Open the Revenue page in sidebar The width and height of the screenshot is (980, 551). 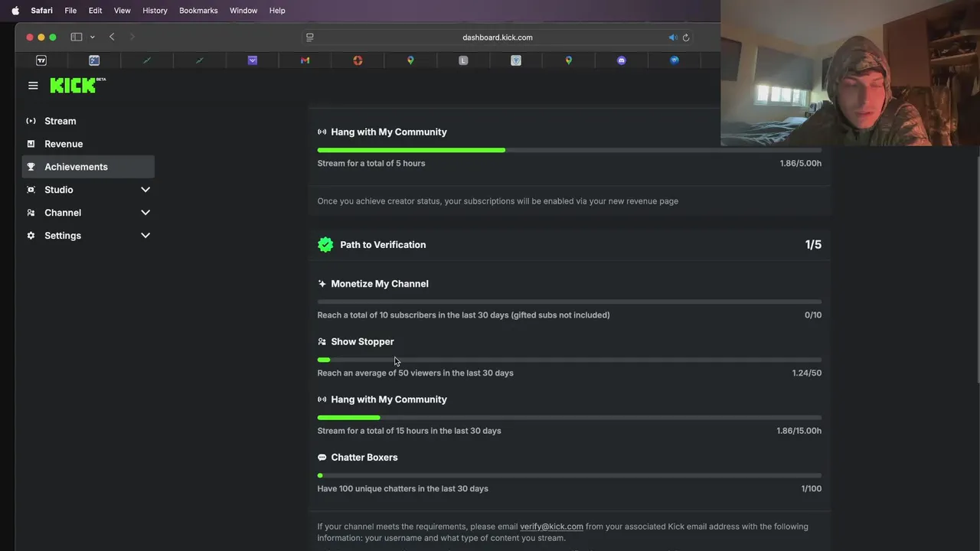coord(88,144)
